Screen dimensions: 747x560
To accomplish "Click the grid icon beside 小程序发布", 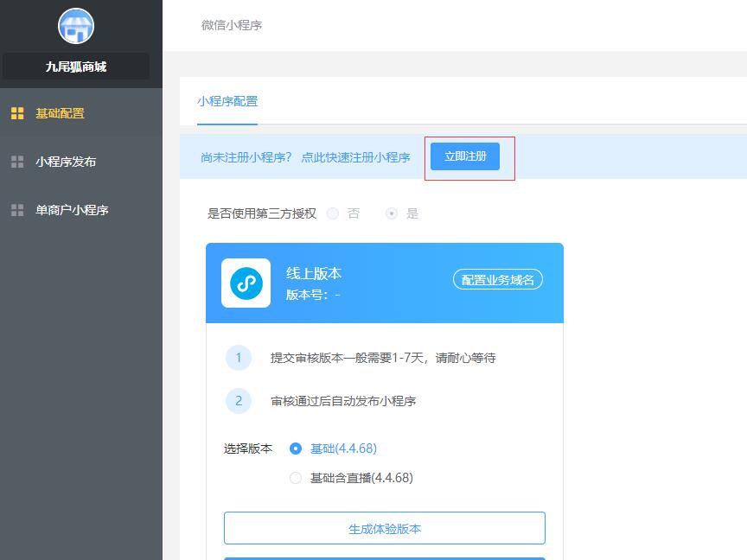I will pos(17,162).
